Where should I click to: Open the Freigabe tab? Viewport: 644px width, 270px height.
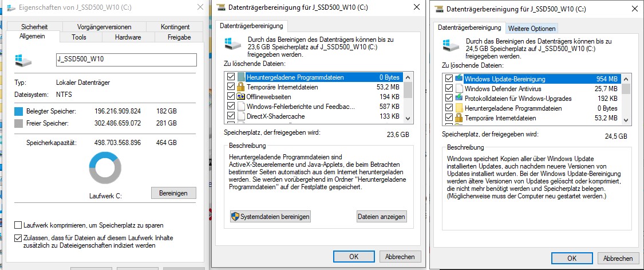pyautogui.click(x=179, y=37)
